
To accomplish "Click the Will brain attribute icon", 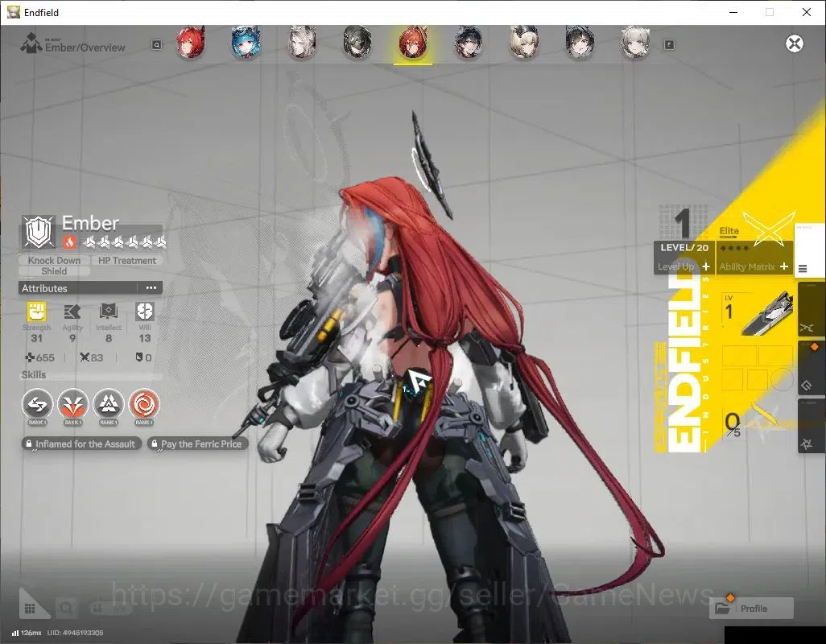I will click(x=144, y=312).
